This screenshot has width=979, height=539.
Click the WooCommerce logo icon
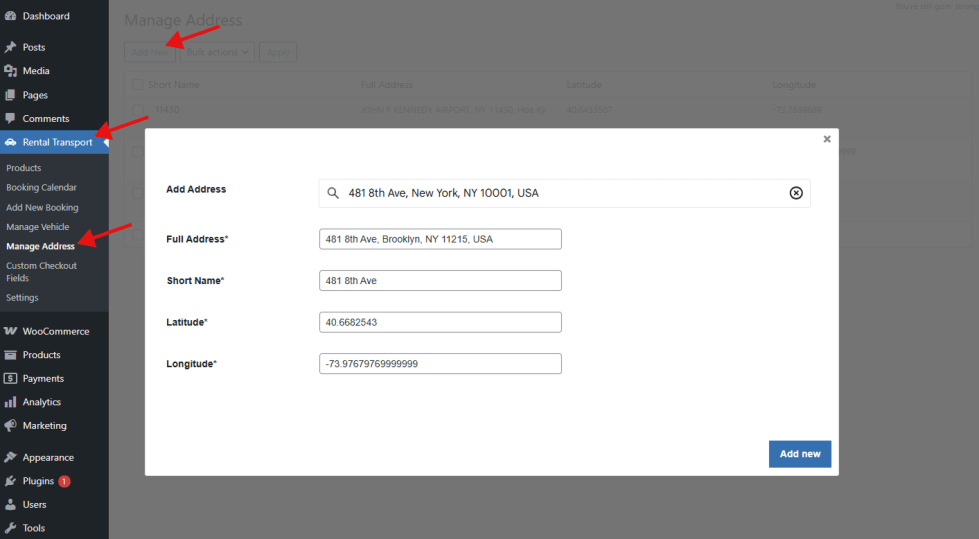click(10, 331)
